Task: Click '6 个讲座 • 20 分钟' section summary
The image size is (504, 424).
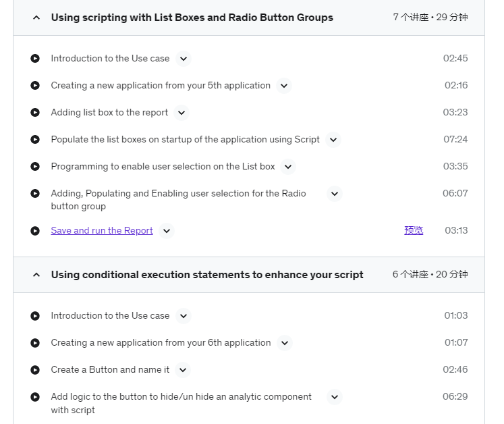Action: coord(430,274)
